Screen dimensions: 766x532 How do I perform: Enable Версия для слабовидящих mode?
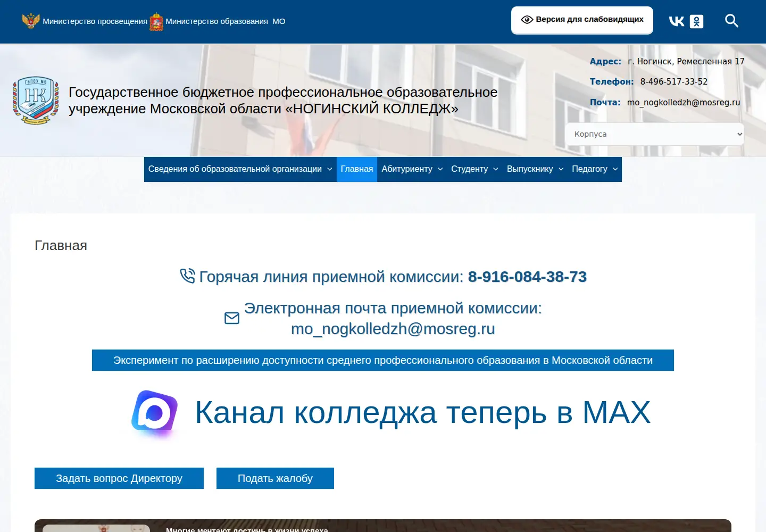coord(582,20)
